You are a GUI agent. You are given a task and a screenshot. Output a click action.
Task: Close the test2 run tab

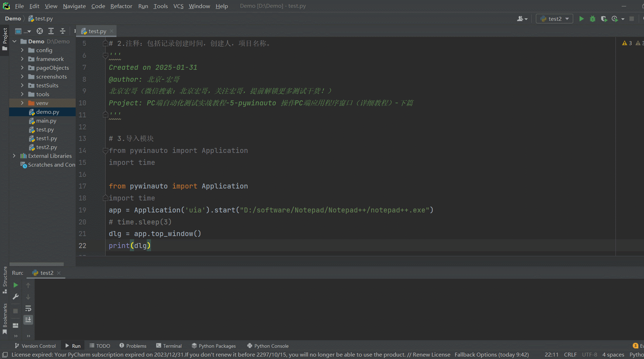click(59, 273)
